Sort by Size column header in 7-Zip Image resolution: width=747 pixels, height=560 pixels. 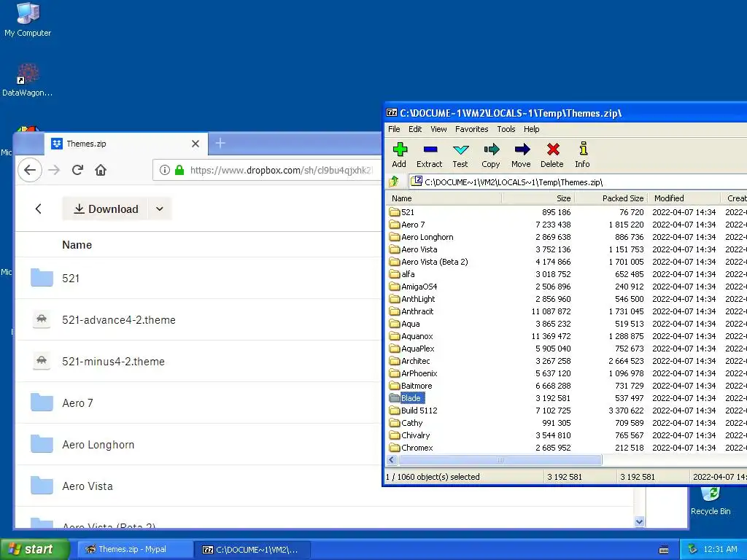(538, 198)
